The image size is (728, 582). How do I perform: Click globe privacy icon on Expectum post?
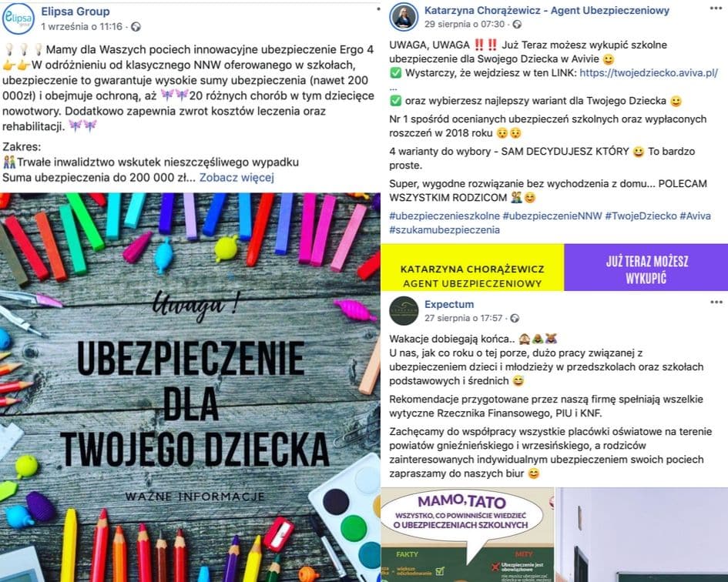click(515, 319)
